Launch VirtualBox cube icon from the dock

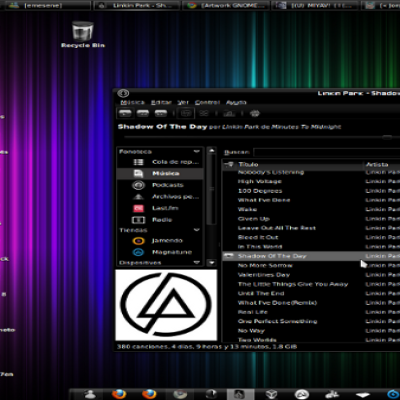271,394
